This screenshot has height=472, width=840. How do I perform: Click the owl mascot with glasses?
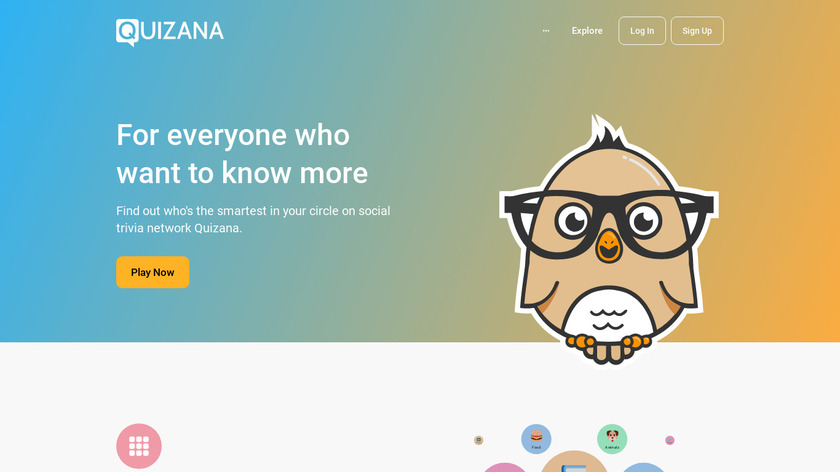coord(609,241)
